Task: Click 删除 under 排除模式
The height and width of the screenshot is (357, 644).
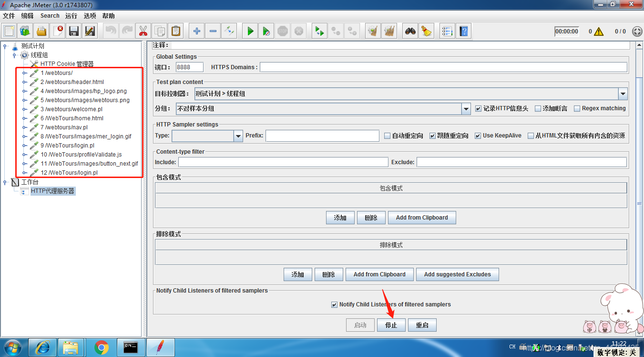Action: point(329,274)
